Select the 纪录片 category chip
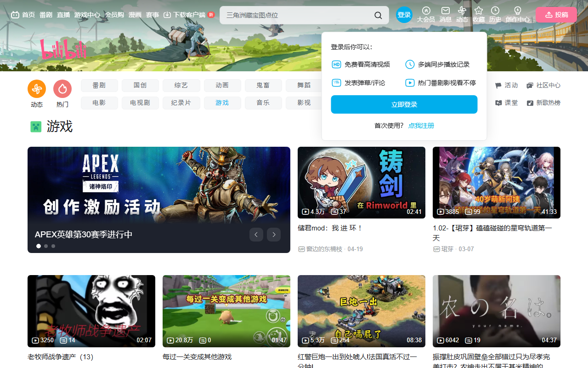Screen dimensions: 588x368 tap(181, 103)
